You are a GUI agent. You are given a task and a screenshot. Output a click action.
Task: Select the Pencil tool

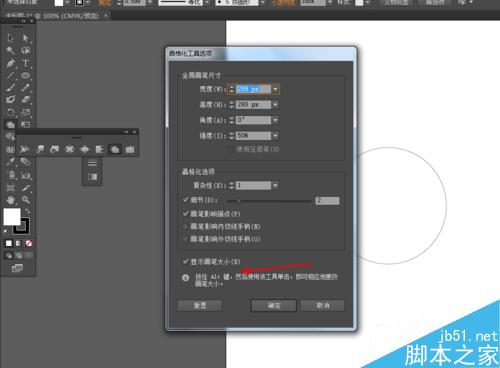[26, 88]
